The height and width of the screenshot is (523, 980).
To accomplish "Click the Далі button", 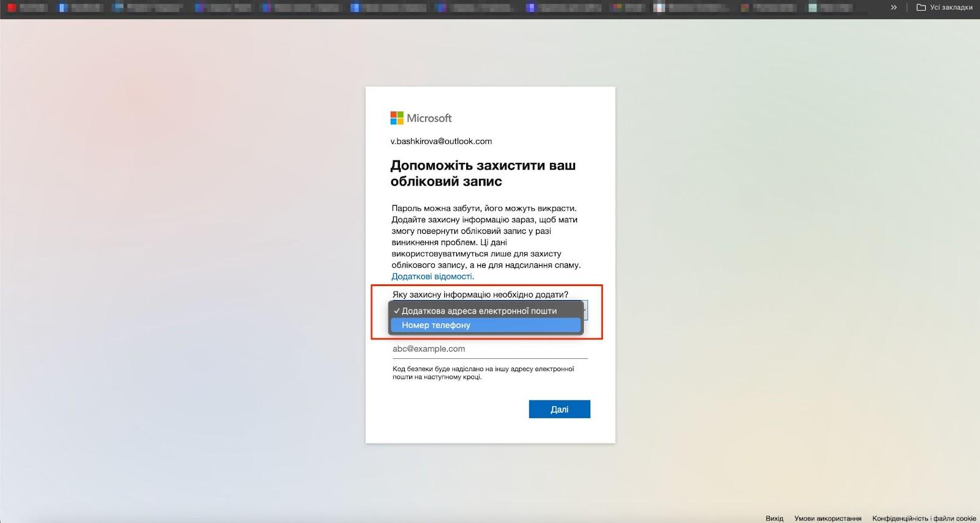I will click(559, 409).
